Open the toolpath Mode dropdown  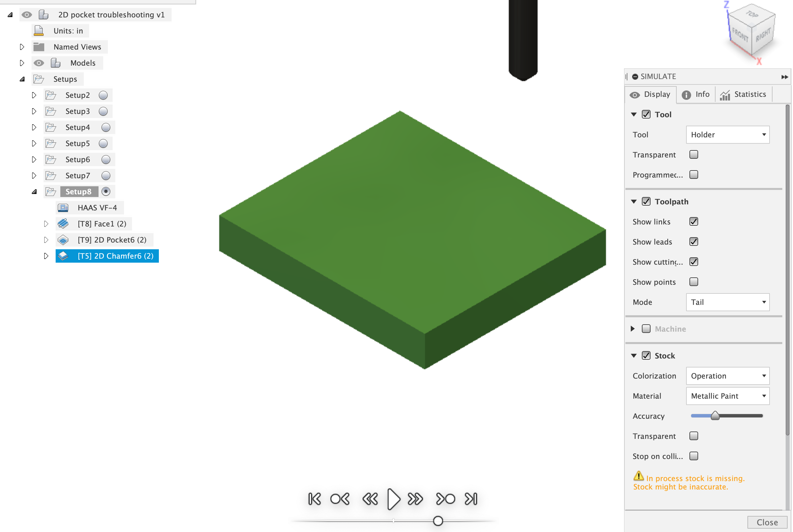click(728, 302)
